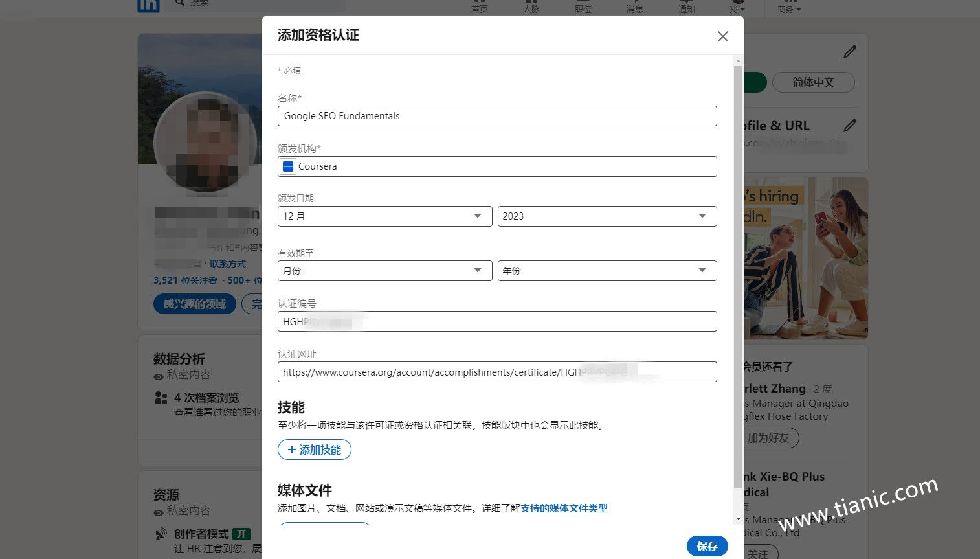Viewport: 980px width, 559px height.
Task: Open 4 次档案浏览 analytics entry
Action: pos(206,398)
